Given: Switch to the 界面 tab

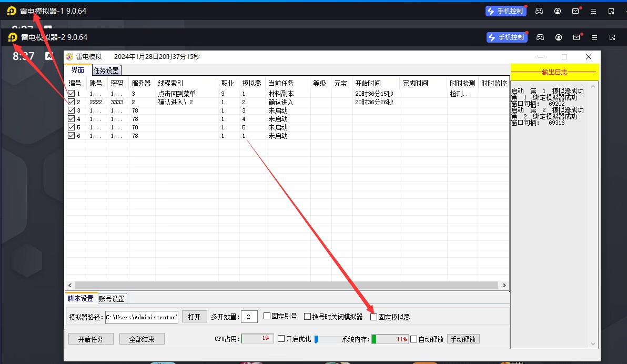Looking at the screenshot, I should (x=77, y=70).
